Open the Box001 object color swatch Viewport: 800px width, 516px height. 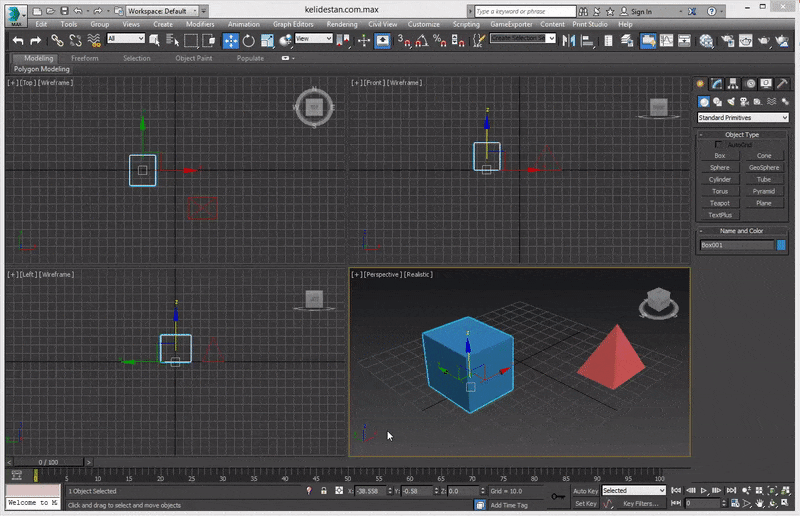(x=781, y=245)
